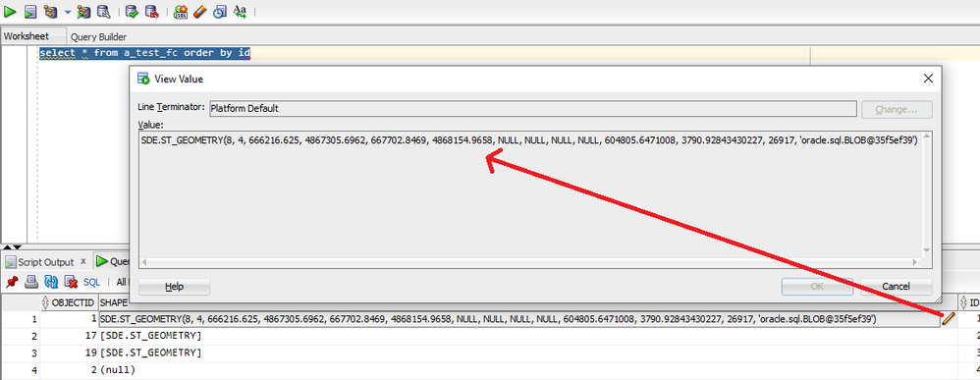Screen dimensions: 980x380
Task: Click the Value area horizontal scrollbar
Action: [530, 262]
